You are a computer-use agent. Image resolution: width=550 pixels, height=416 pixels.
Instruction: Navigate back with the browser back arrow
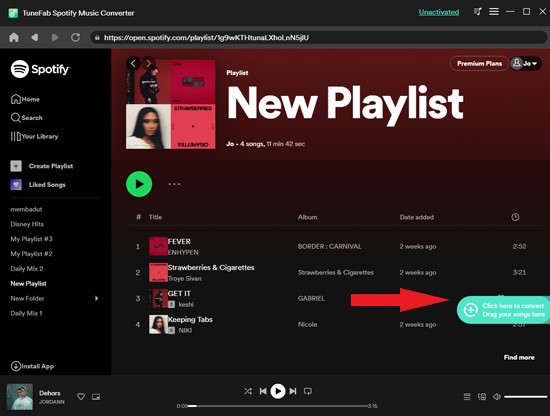(34, 37)
